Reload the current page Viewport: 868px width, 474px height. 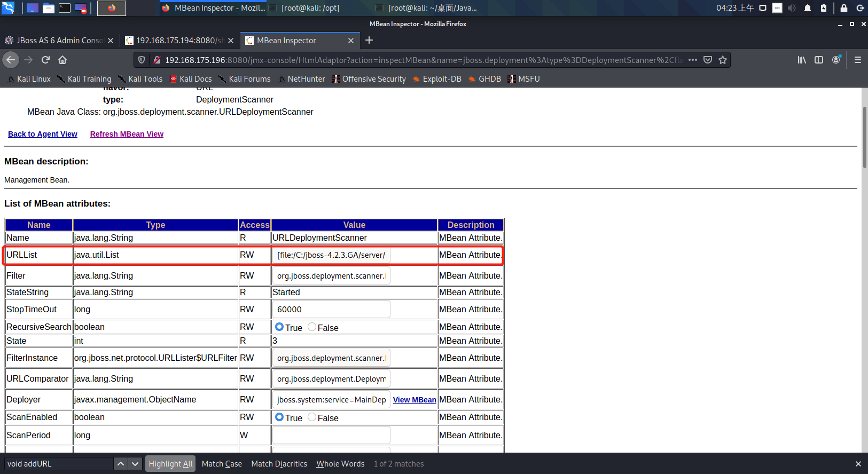(x=45, y=60)
